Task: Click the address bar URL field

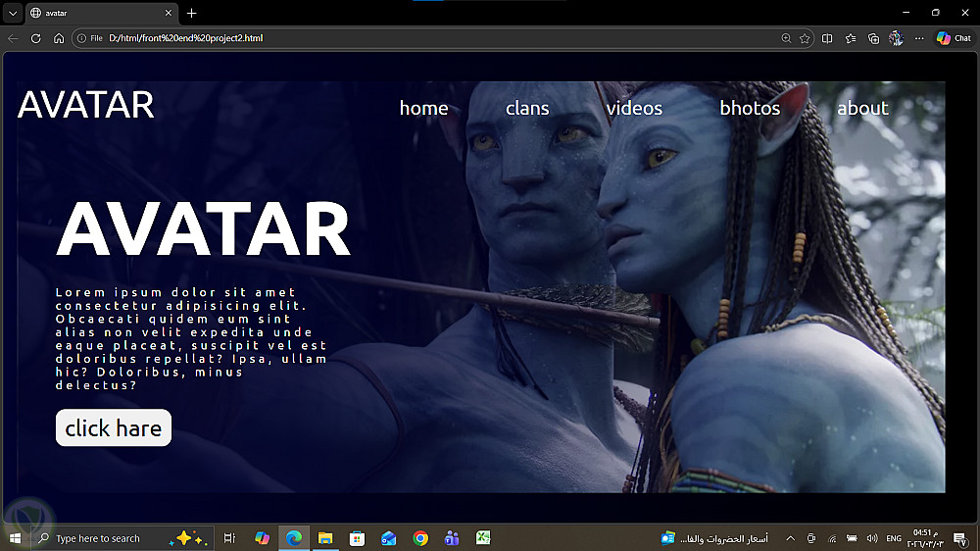Action: [437, 38]
